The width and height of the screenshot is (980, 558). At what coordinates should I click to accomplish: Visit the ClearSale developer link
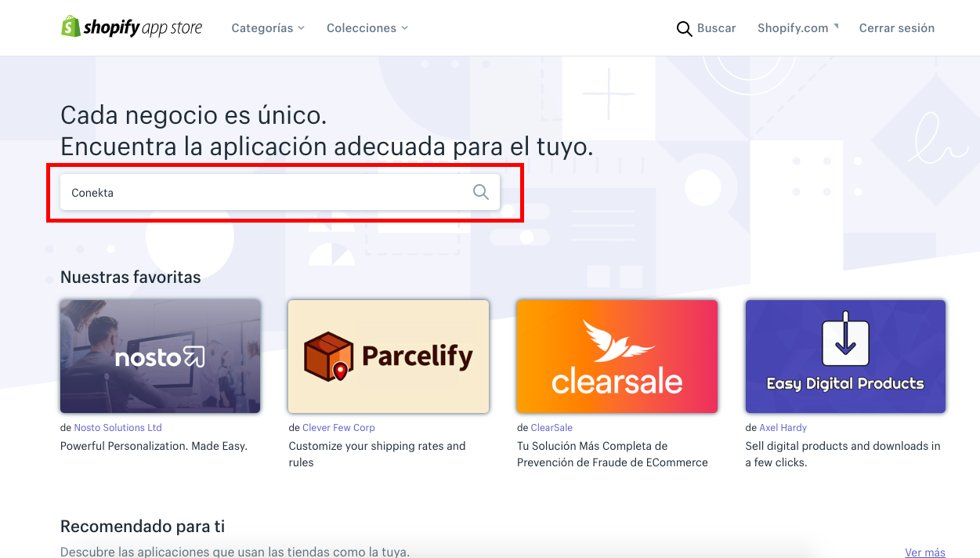pos(551,428)
